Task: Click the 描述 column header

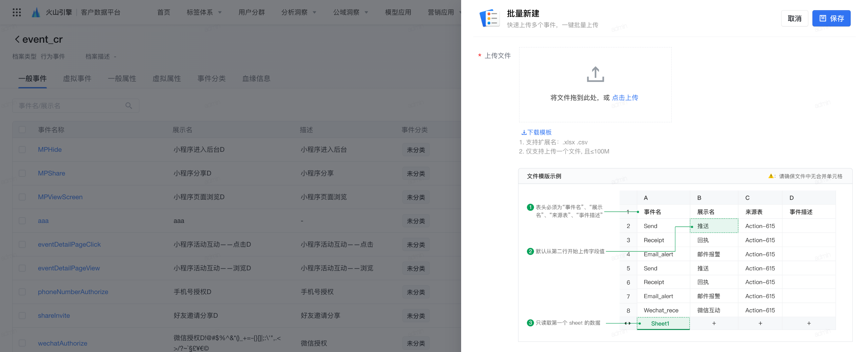Action: point(306,130)
